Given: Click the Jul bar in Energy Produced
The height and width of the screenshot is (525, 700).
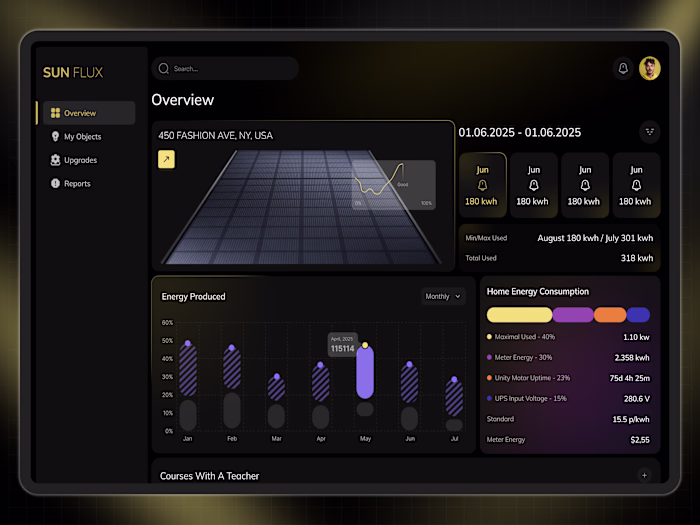Looking at the screenshot, I should click(x=454, y=397).
